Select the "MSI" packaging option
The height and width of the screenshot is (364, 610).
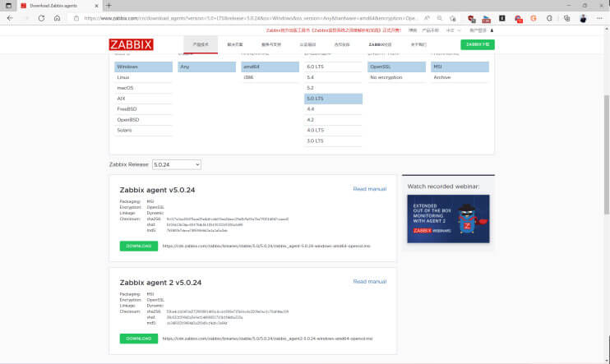click(x=460, y=67)
